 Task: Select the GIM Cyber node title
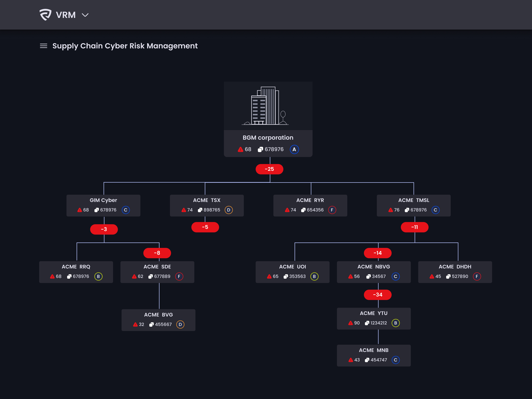103,200
